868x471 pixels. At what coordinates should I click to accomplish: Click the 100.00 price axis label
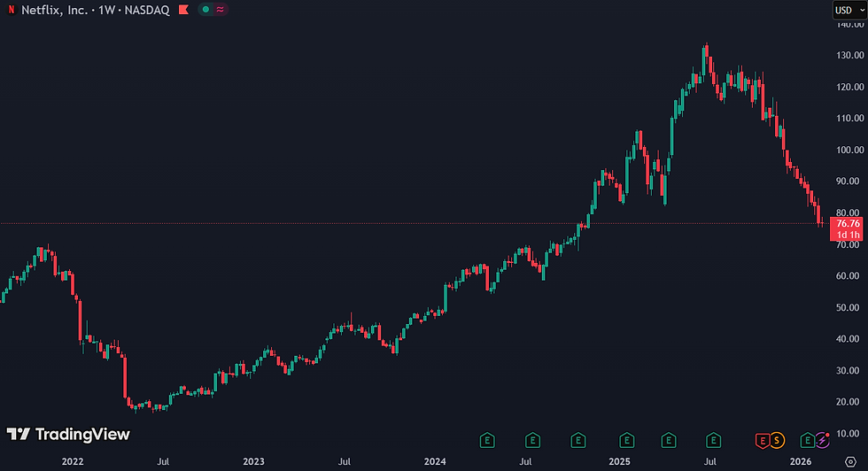[849, 150]
